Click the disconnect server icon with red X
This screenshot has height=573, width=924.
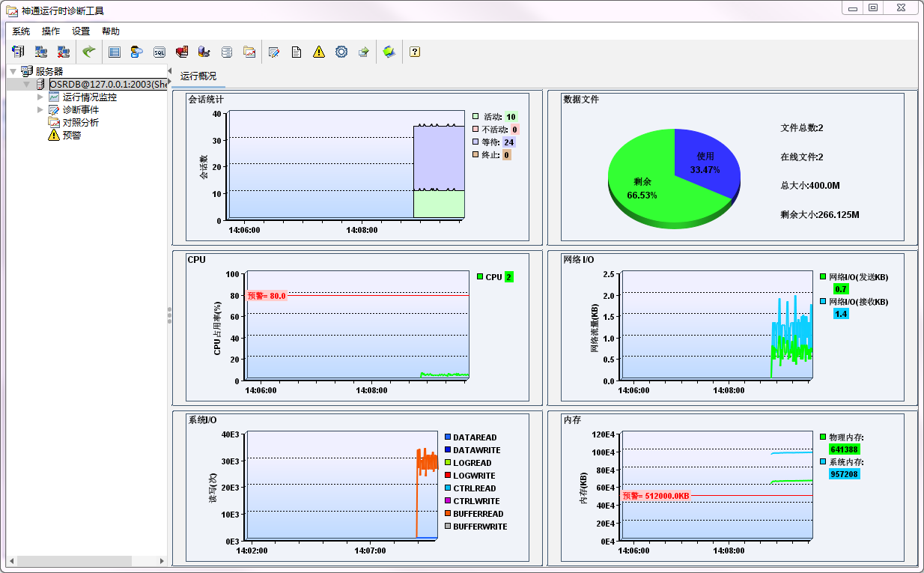tap(64, 52)
